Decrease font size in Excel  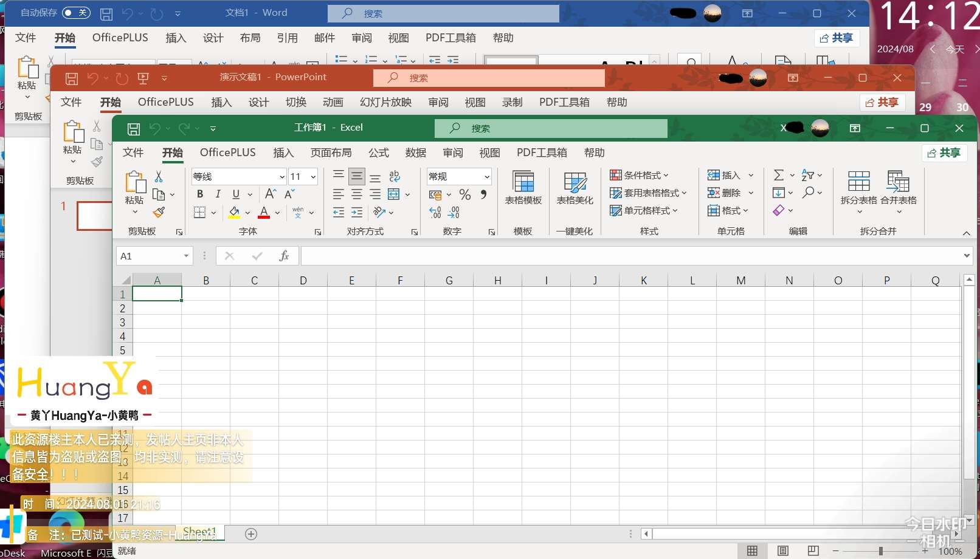coord(289,194)
